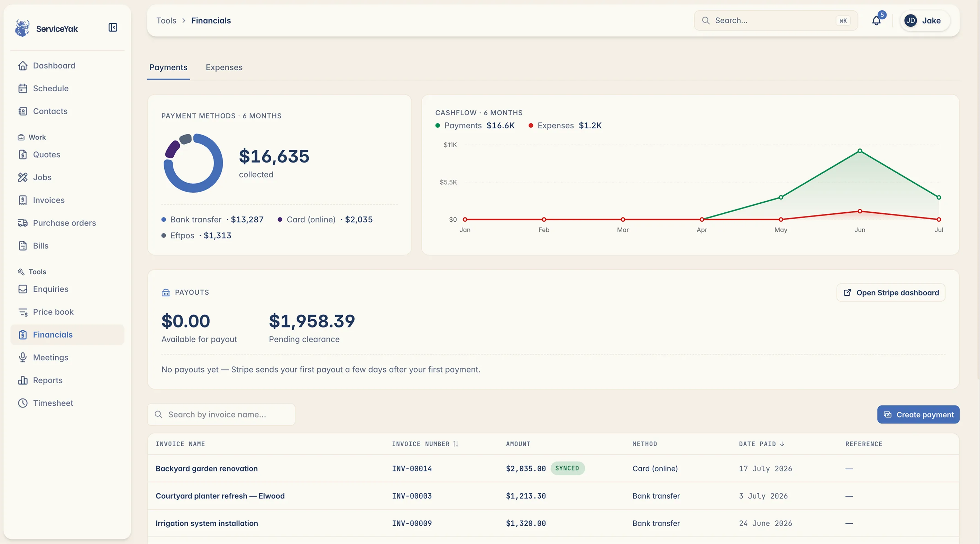This screenshot has height=544, width=980.
Task: Select Dashboard in the sidebar
Action: 67,65
